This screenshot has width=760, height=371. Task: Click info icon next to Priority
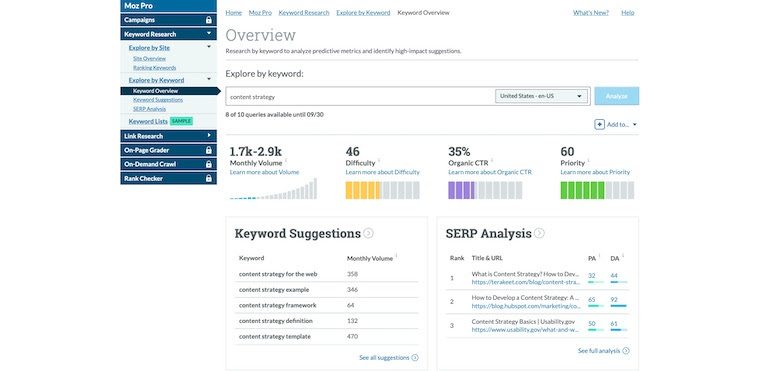point(588,161)
